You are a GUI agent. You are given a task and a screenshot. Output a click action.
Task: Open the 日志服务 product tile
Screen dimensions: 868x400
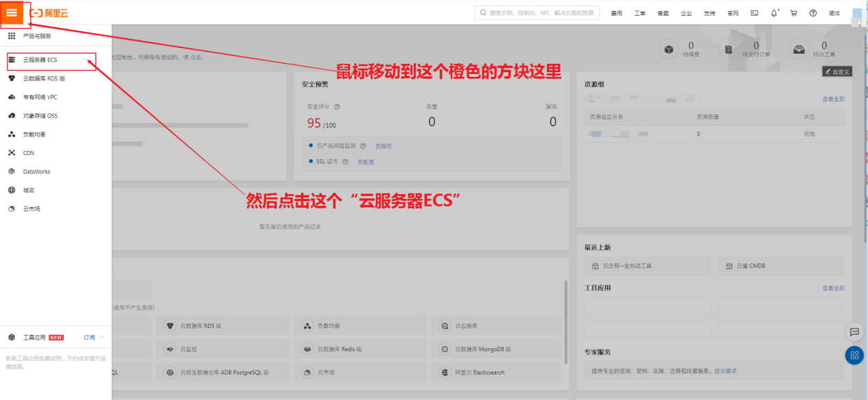[x=497, y=326]
